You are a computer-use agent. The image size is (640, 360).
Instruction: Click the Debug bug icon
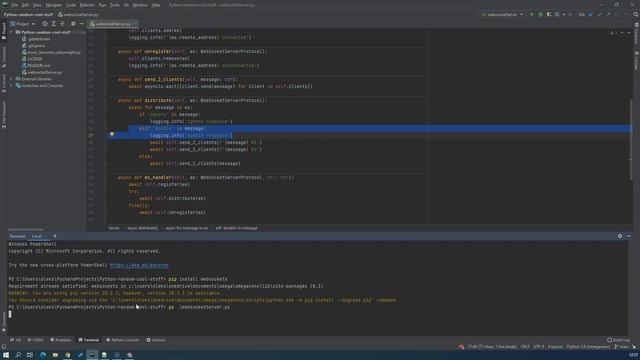point(540,15)
